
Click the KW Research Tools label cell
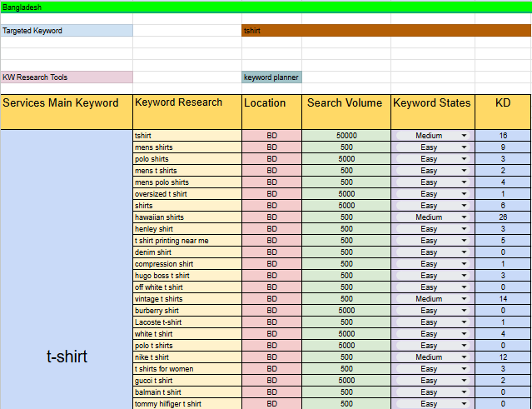tap(67, 77)
